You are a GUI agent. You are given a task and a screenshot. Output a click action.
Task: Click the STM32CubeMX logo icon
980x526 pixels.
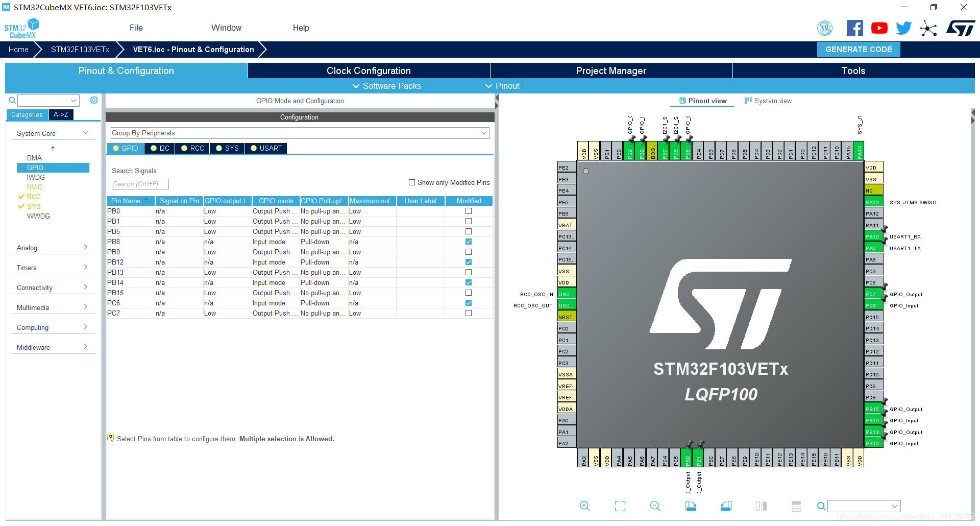(x=21, y=28)
